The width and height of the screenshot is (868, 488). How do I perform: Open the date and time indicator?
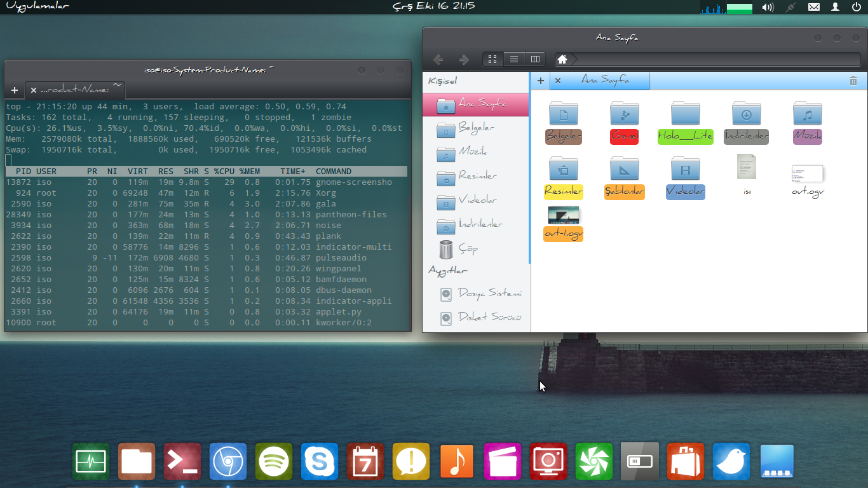pos(434,6)
